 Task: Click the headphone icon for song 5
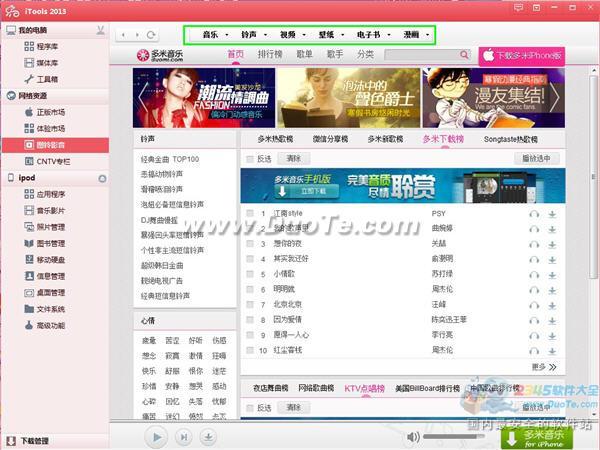pyautogui.click(x=534, y=275)
